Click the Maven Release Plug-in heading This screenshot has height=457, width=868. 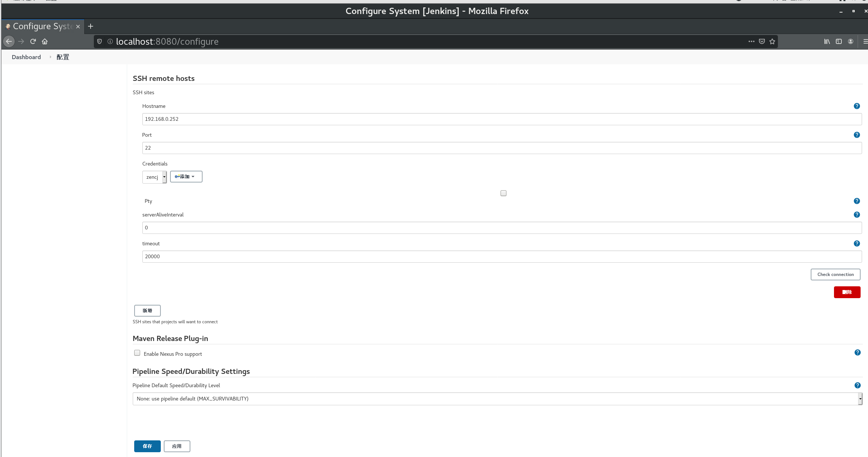pyautogui.click(x=170, y=338)
